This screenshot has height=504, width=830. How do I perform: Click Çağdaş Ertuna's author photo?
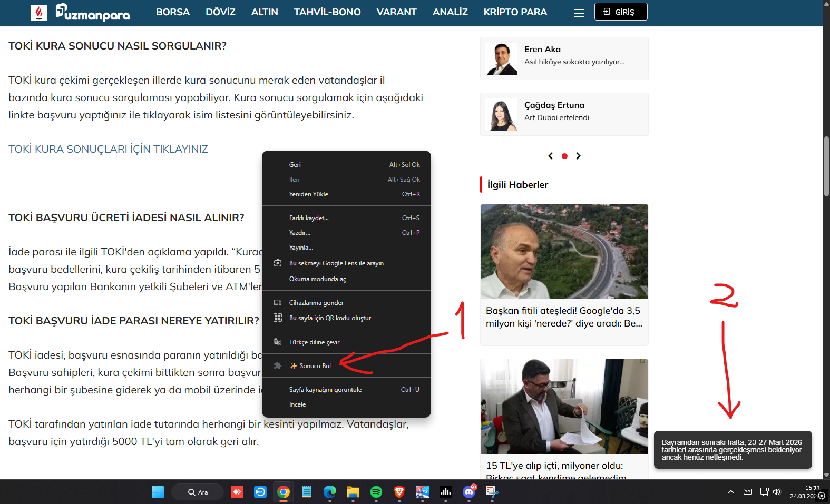coord(501,115)
